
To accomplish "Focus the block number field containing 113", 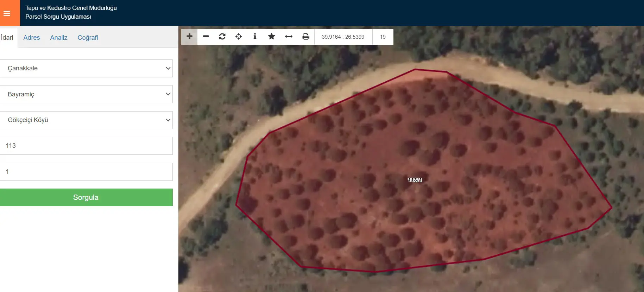I will 86,146.
